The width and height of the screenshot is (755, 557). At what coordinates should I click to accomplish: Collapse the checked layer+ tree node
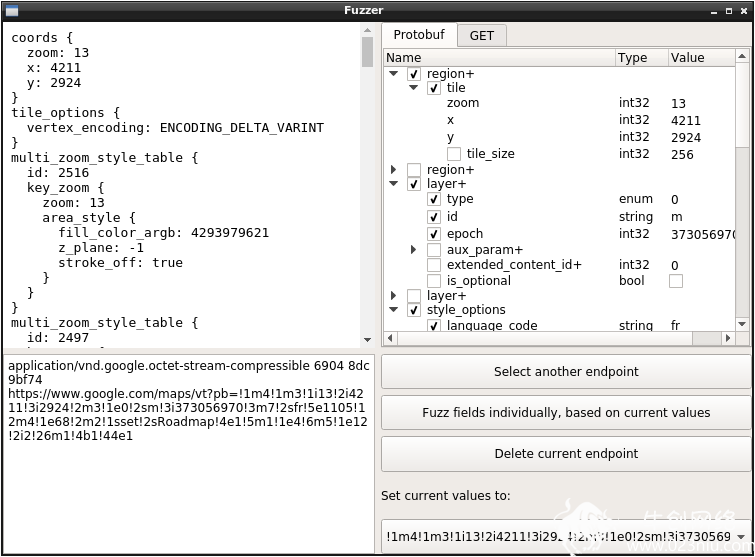[393, 183]
